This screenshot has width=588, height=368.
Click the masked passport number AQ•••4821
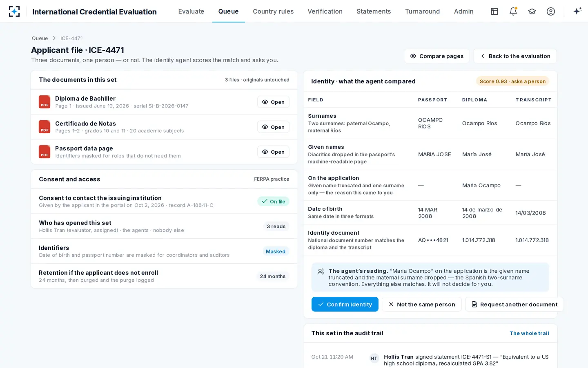tap(433, 240)
